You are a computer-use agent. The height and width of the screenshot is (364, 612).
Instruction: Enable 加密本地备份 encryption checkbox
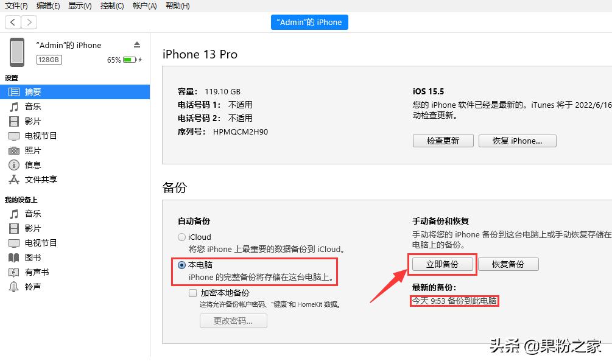194,293
